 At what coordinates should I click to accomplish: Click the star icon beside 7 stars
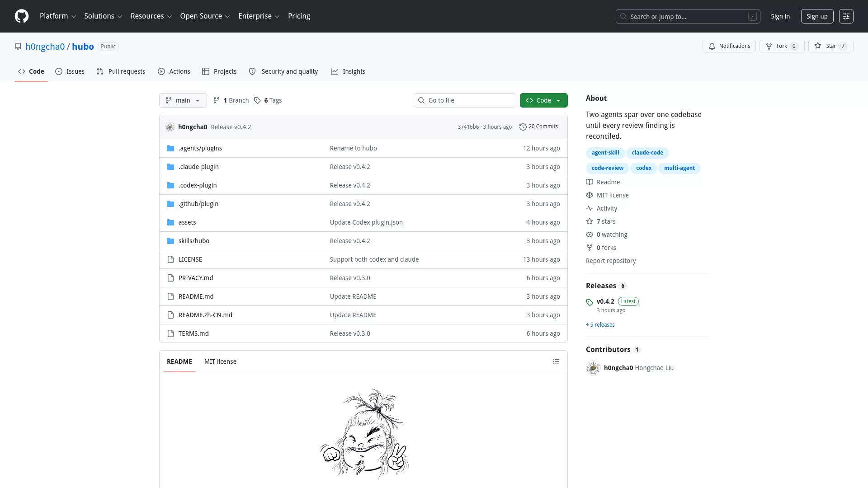pyautogui.click(x=590, y=221)
